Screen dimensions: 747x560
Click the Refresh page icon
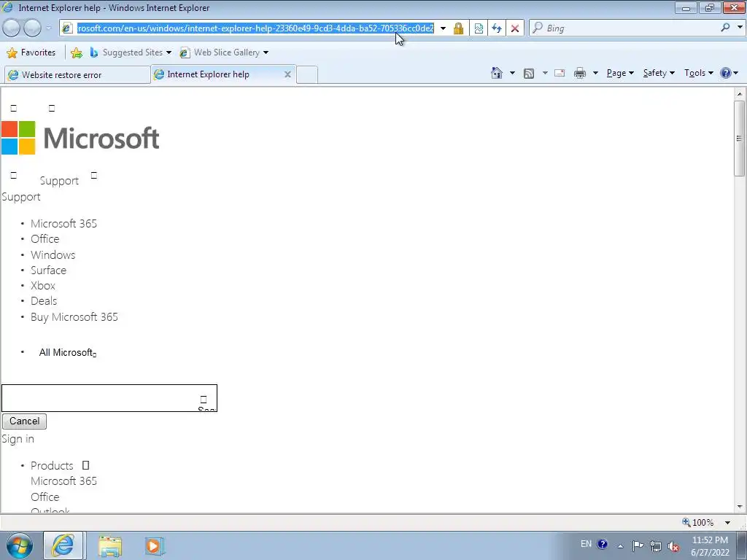[x=496, y=28]
